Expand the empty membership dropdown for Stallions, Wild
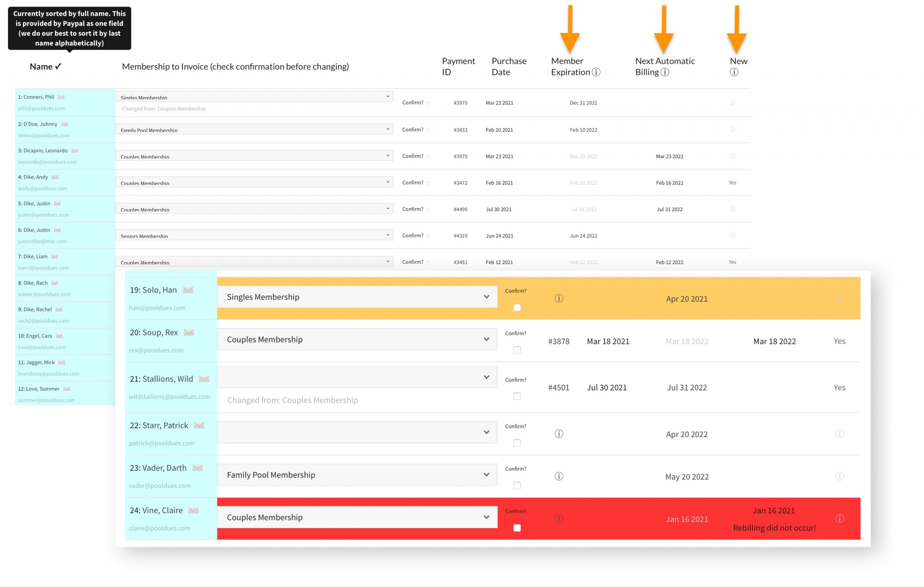Viewport: 924px width, 587px height. pyautogui.click(x=357, y=377)
